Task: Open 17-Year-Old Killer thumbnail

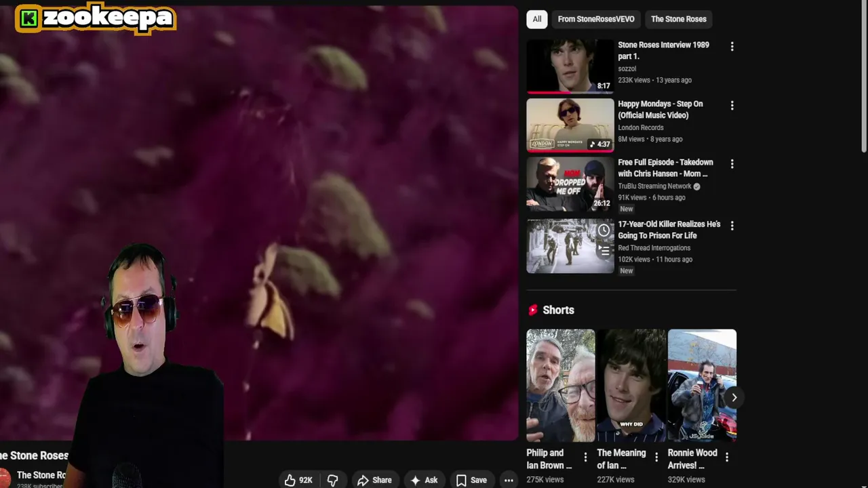Action: point(570,246)
